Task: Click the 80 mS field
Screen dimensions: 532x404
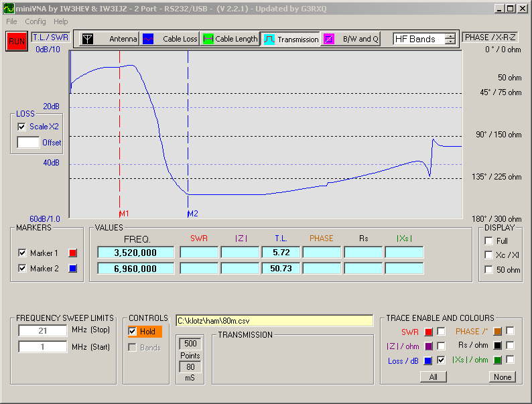Action: click(190, 366)
